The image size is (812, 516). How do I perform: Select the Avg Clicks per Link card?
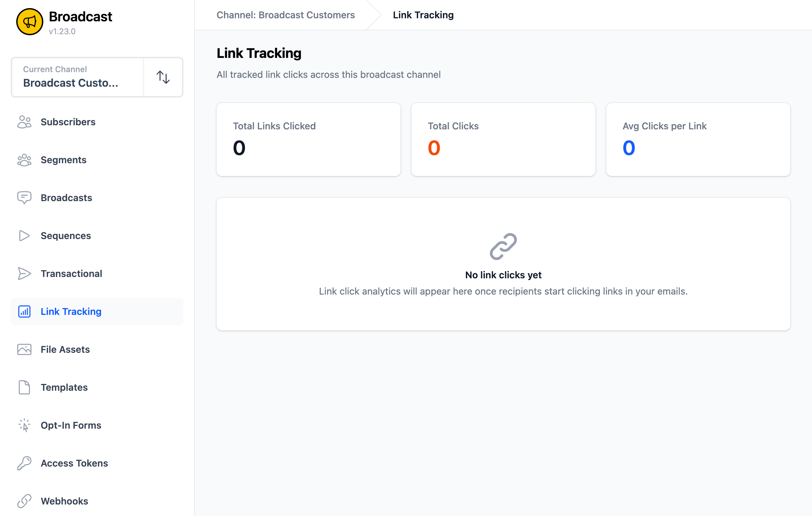(x=698, y=139)
